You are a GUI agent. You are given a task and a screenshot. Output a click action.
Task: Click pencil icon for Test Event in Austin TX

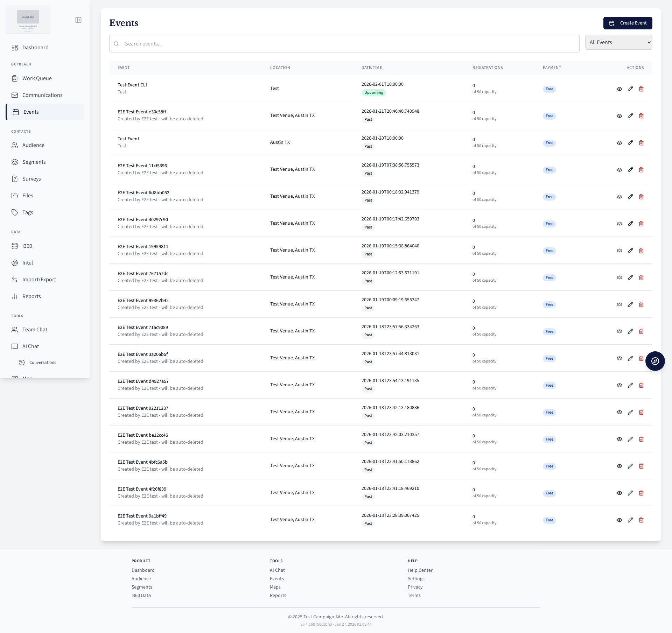tap(630, 143)
